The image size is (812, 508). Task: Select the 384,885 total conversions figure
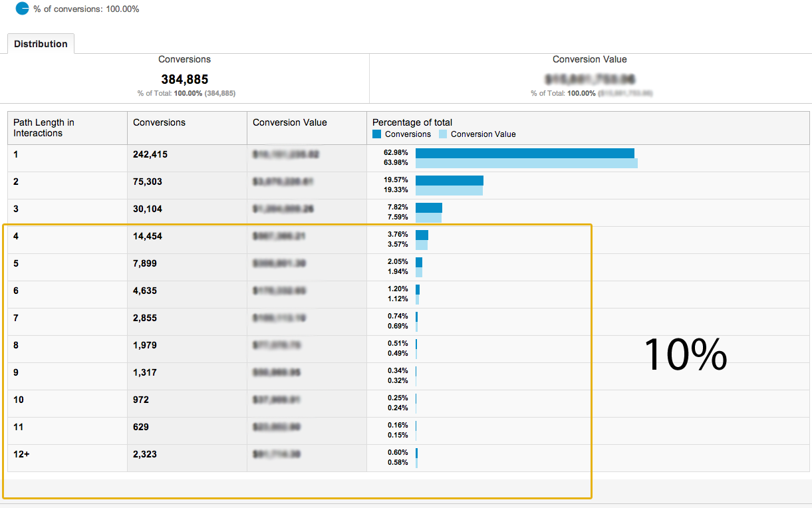click(x=185, y=79)
